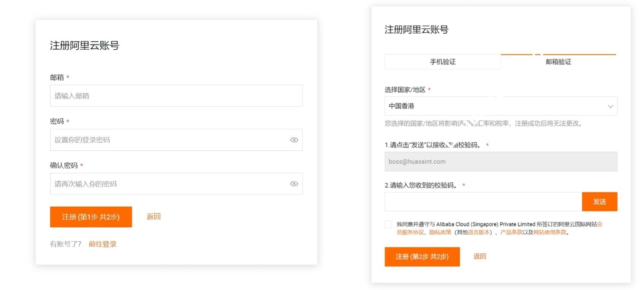Image resolution: width=644 pixels, height=290 pixels.
Task: Check the Alibaba Cloud agreement checkbox
Action: (388, 224)
